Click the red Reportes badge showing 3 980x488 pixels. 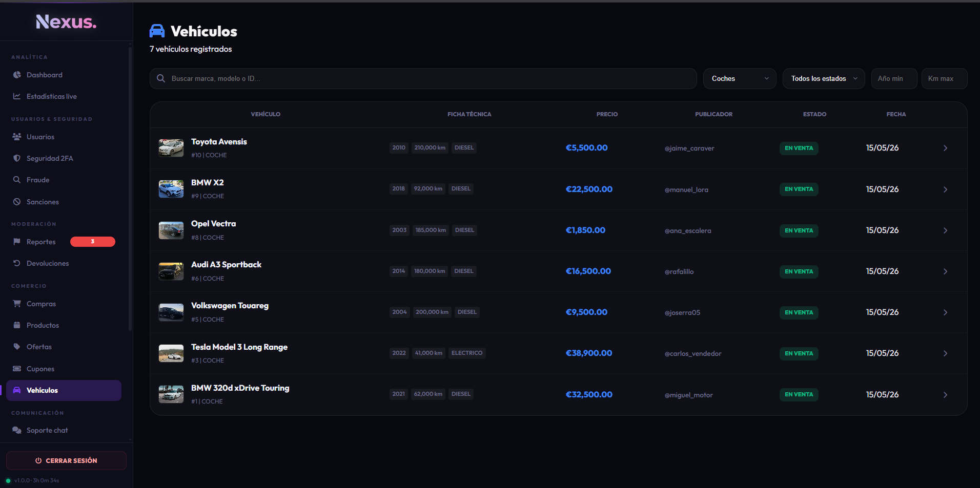pos(93,242)
